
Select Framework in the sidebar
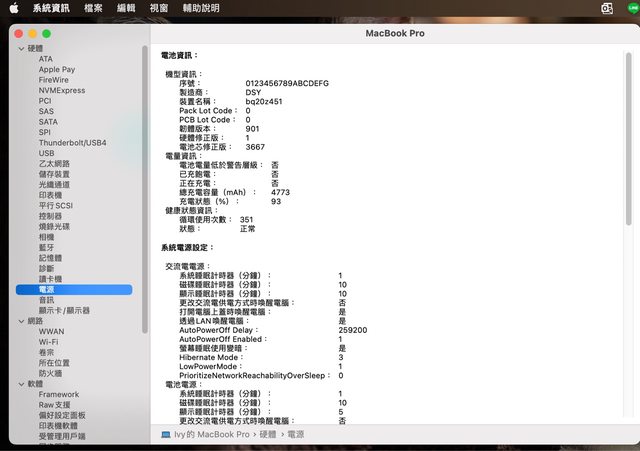(59, 394)
